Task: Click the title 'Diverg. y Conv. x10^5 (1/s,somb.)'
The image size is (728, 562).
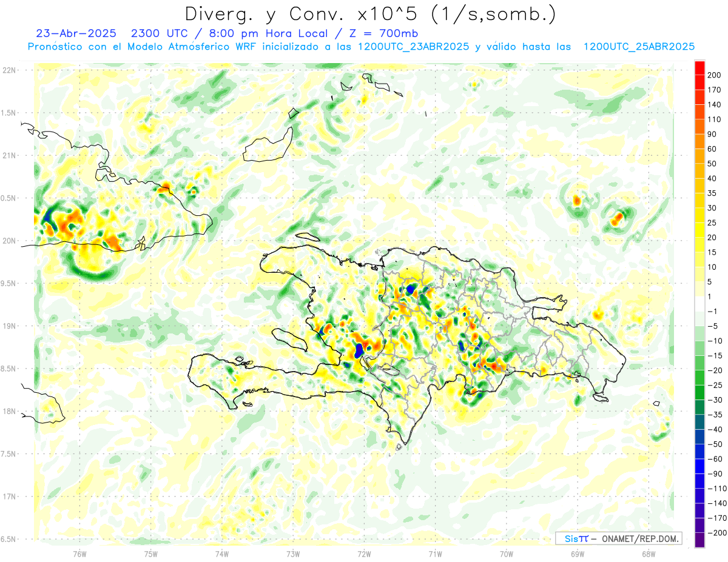Action: [370, 14]
